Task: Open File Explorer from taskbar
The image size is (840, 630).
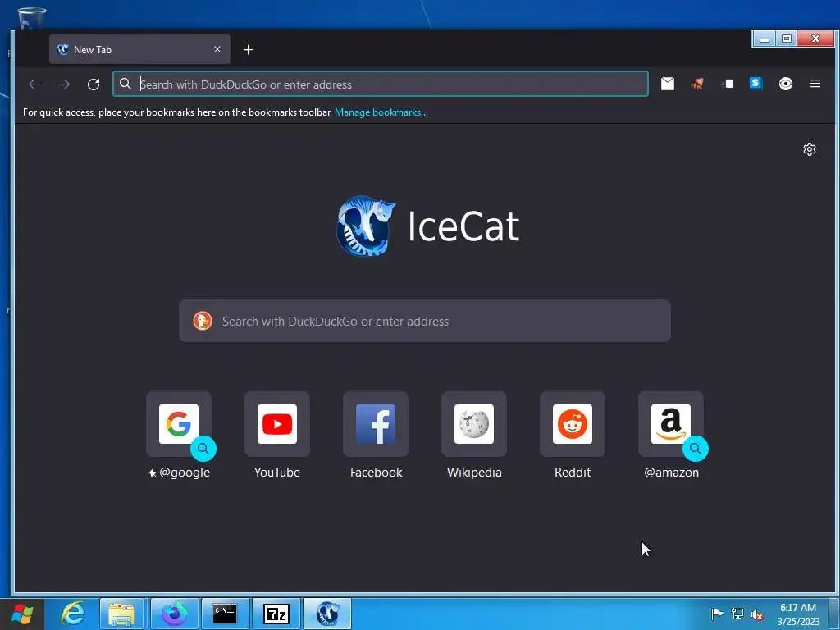Action: pos(121,614)
